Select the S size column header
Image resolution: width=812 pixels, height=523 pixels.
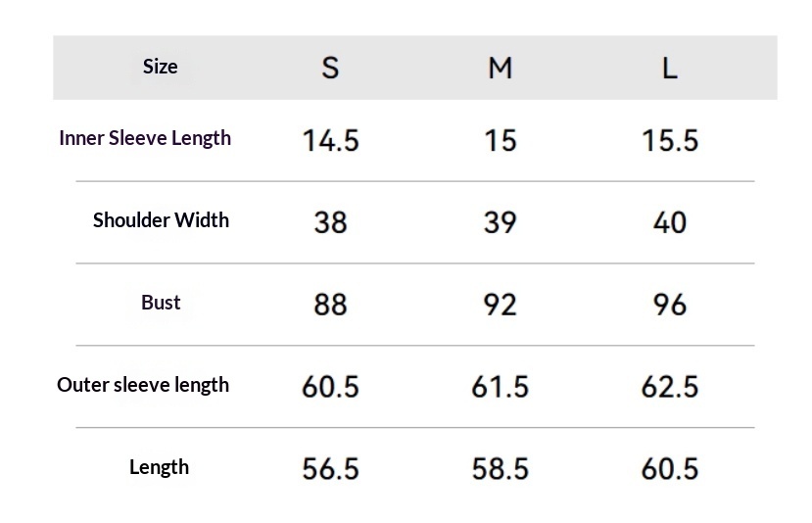pos(330,68)
